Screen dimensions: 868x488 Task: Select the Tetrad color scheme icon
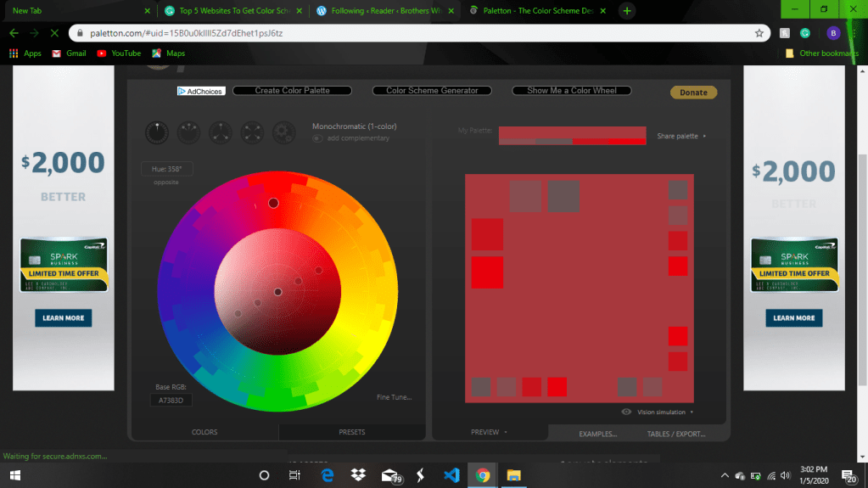pyautogui.click(x=252, y=132)
